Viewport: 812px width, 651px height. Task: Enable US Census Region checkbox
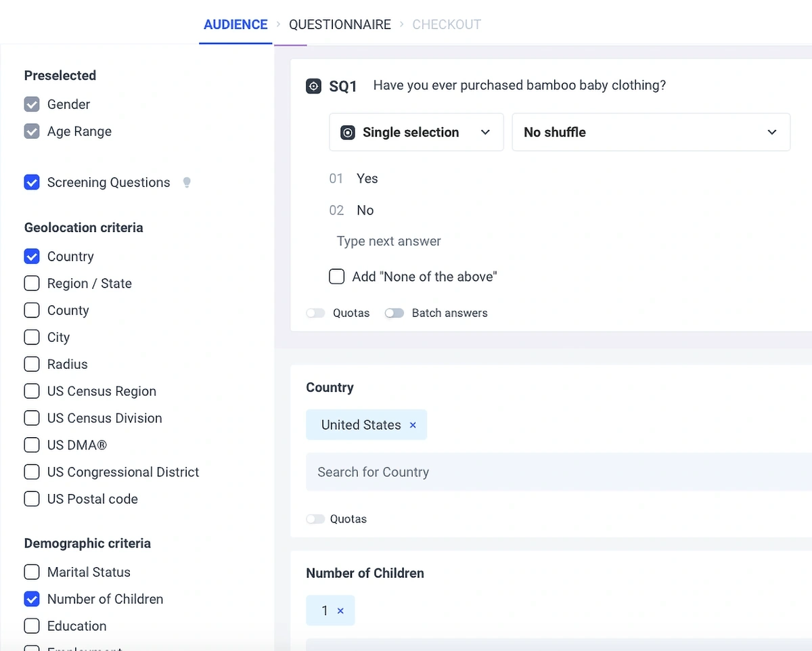coord(32,391)
